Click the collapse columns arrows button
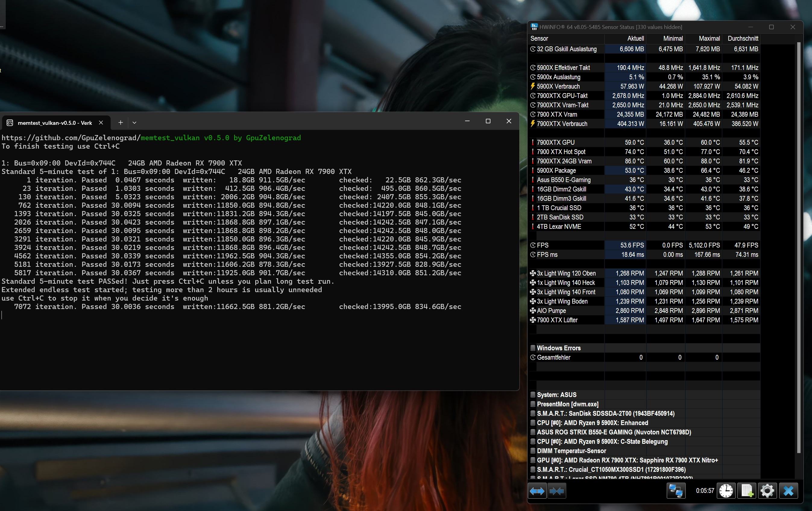This screenshot has height=511, width=812. point(556,491)
